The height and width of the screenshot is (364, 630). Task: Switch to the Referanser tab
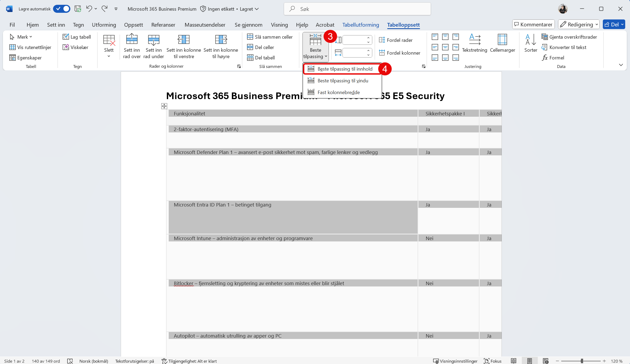pyautogui.click(x=163, y=25)
